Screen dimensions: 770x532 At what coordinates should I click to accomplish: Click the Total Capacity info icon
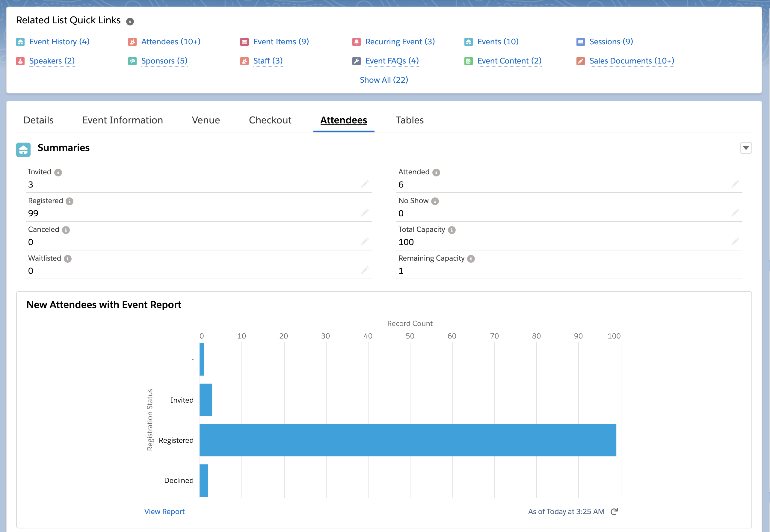coord(452,230)
